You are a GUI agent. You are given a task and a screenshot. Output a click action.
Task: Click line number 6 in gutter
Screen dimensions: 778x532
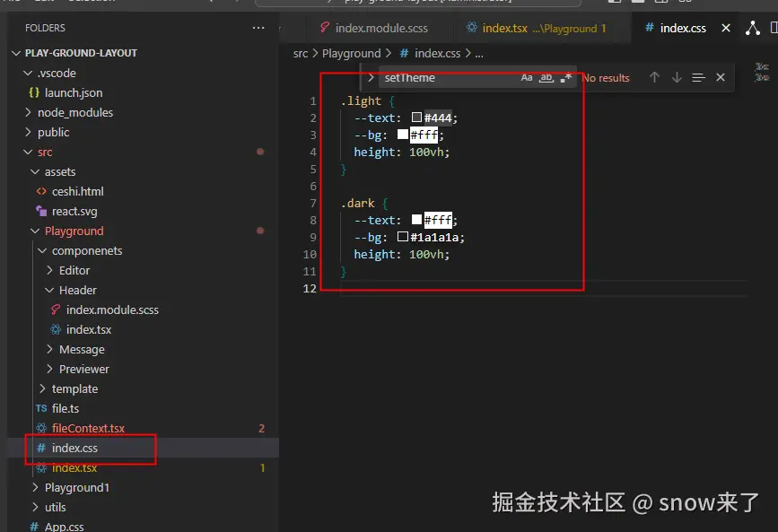[313, 186]
